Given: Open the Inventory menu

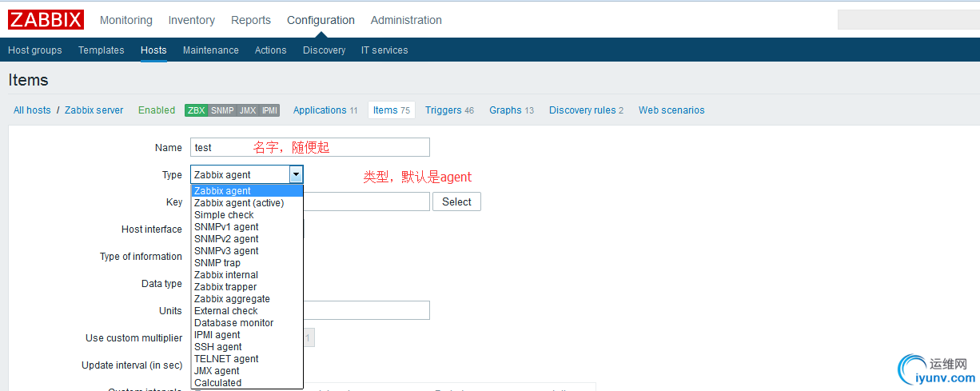Looking at the screenshot, I should (x=192, y=20).
